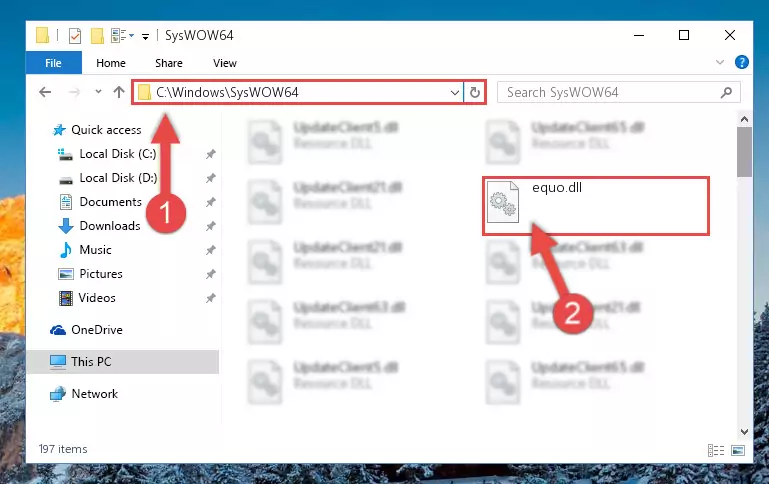Click pin icon next to Videos
Viewport: 769px width, 484px height.
(210, 298)
